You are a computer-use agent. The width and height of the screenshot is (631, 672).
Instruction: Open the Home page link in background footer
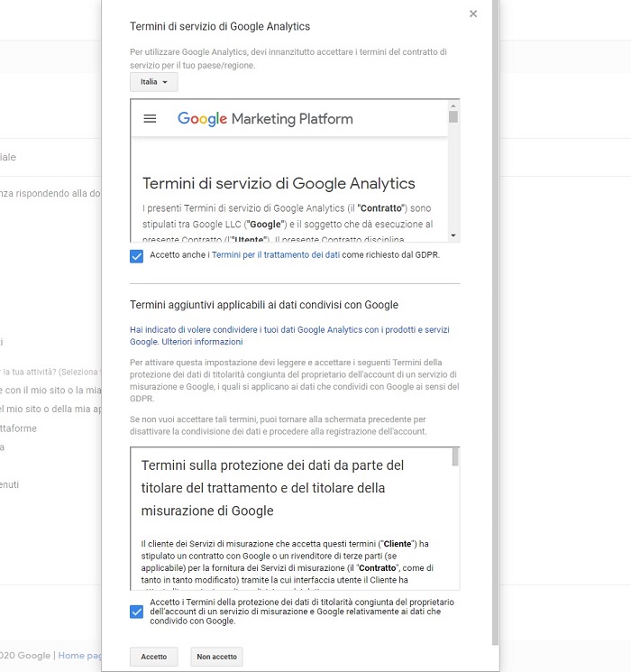(79, 655)
